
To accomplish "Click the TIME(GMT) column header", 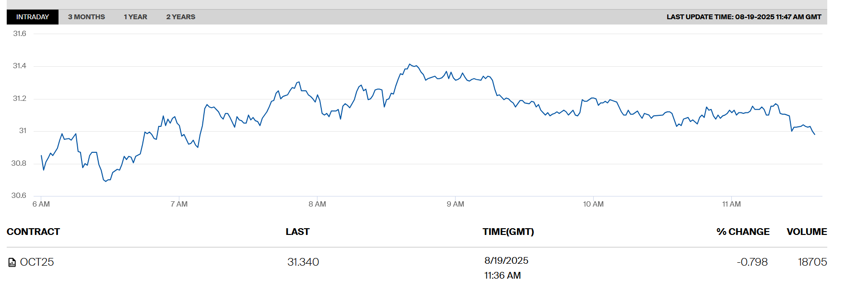I will tap(508, 232).
